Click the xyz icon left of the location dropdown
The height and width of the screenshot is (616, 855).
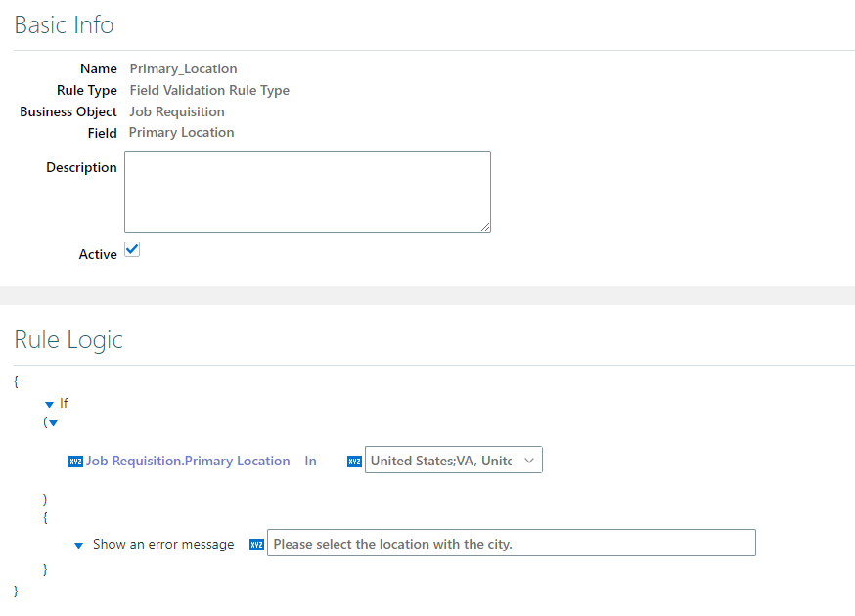354,461
